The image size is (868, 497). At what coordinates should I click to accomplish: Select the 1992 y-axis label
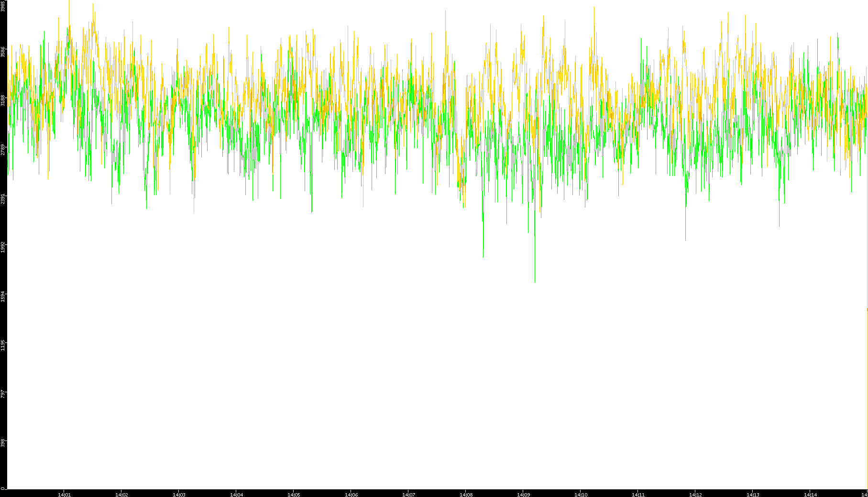[x=3, y=247]
